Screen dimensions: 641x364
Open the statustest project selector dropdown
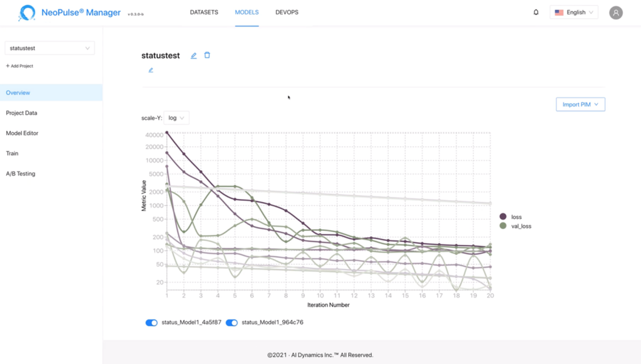coord(49,48)
